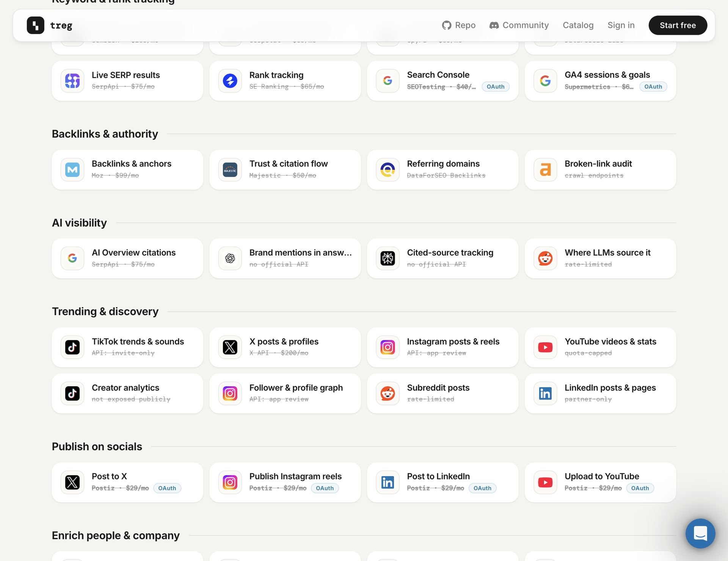
Task: Select the Follower & profile graph title
Action: (296, 388)
